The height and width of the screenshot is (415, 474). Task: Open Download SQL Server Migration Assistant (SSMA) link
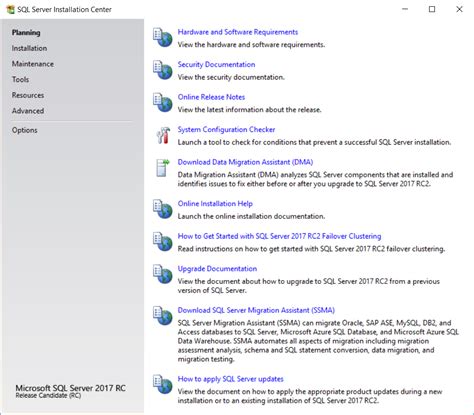point(256,310)
